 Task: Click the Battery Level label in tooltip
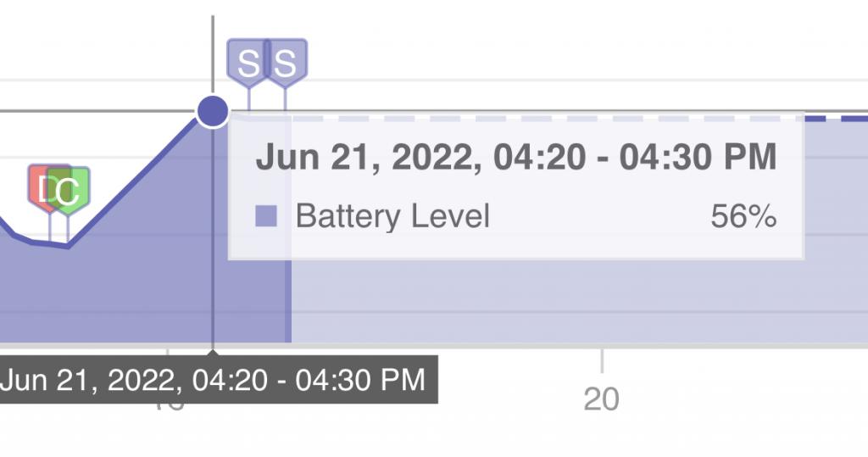click(x=392, y=216)
